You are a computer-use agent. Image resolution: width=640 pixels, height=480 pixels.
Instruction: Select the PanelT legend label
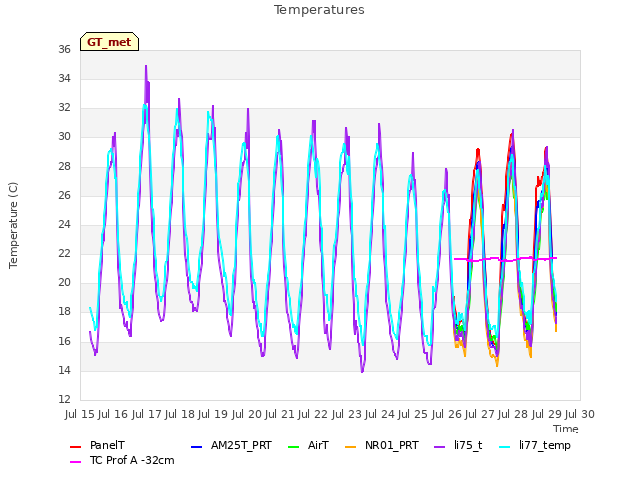click(107, 445)
